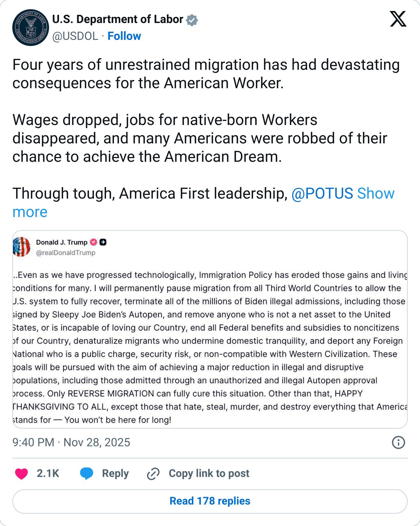The width and height of the screenshot is (420, 526).
Task: Expand the post with Show more
Action: click(x=376, y=193)
